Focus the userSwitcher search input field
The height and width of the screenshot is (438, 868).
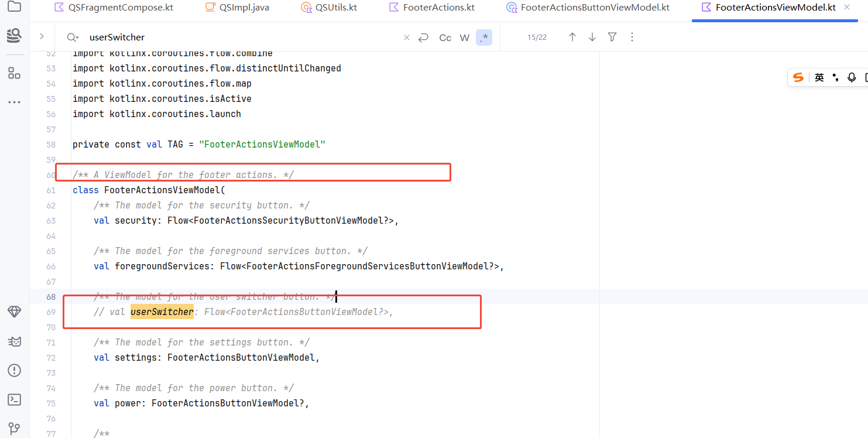click(x=243, y=37)
